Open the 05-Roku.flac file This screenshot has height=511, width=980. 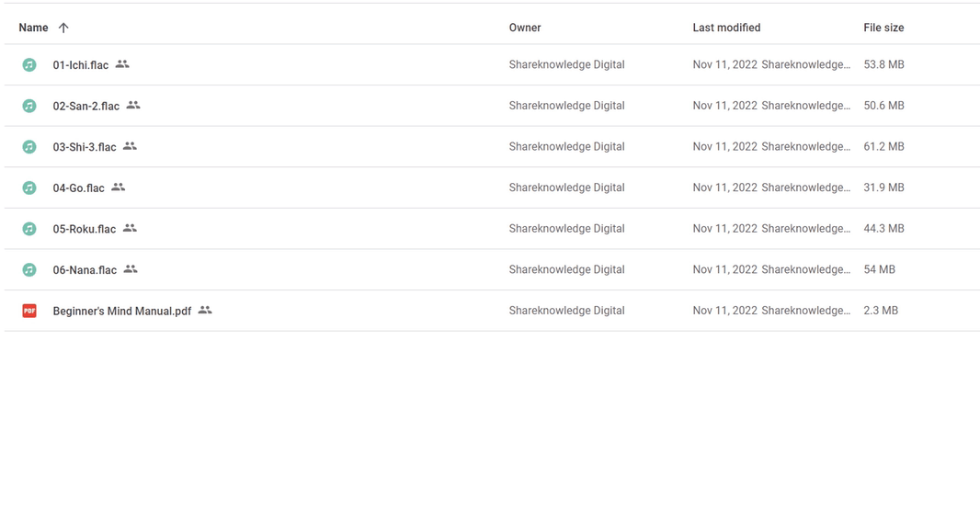point(85,229)
